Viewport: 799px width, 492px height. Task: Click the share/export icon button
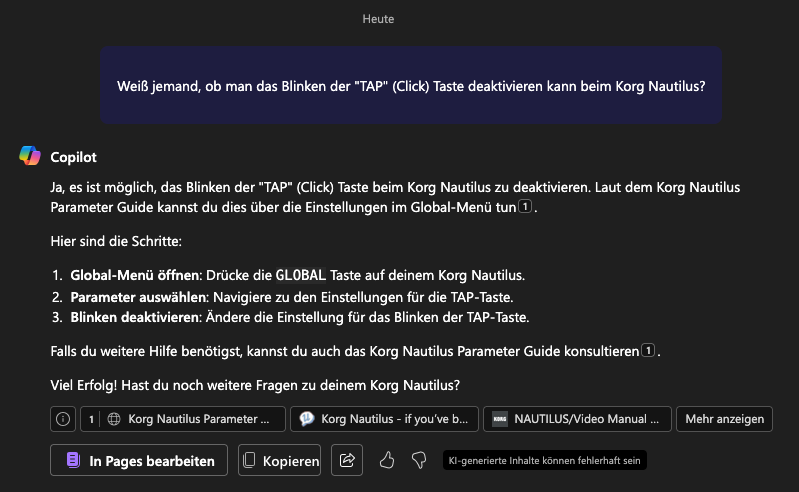click(x=347, y=460)
